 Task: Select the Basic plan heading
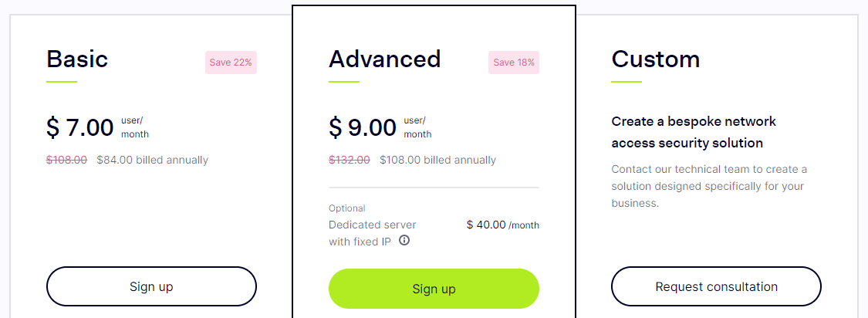click(77, 59)
